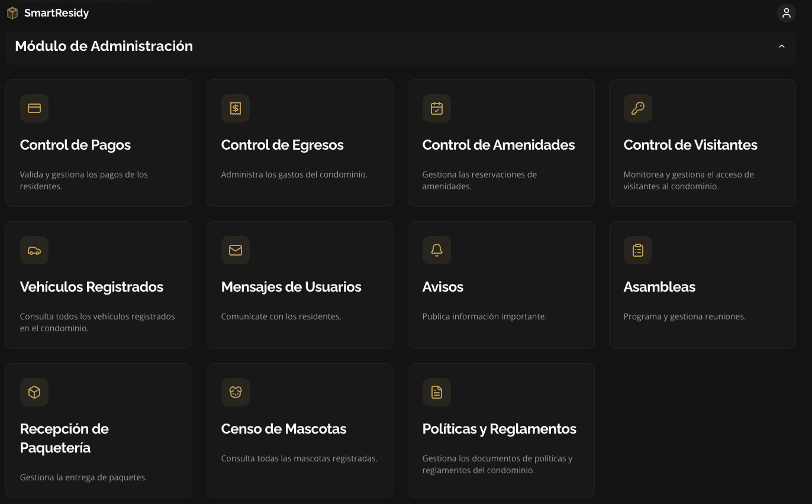812x504 pixels.
Task: Select the package icon on Recepción de Paquetería
Action: point(34,392)
